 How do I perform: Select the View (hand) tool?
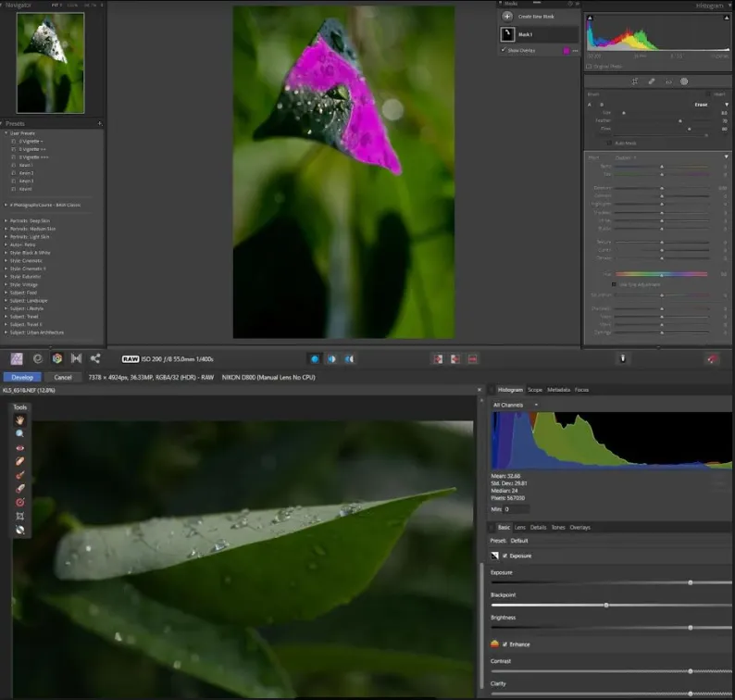click(19, 420)
